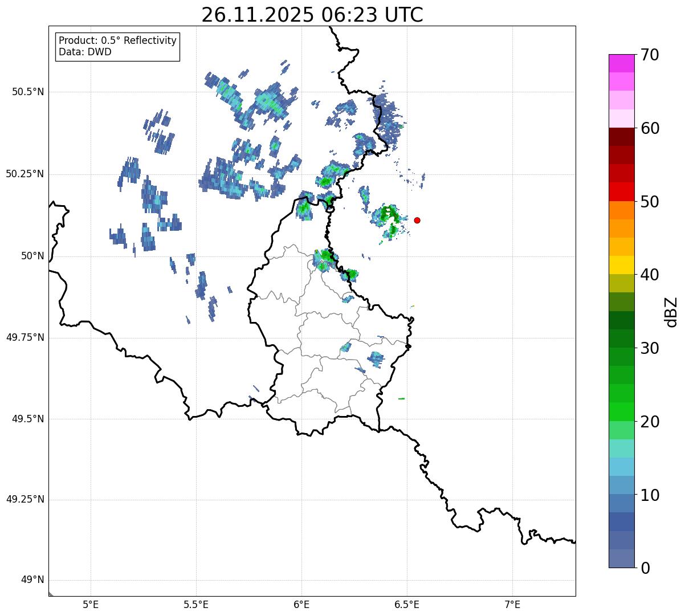The height and width of the screenshot is (616, 685).
Task: Click the 50.25°N latitude label
Action: point(25,174)
